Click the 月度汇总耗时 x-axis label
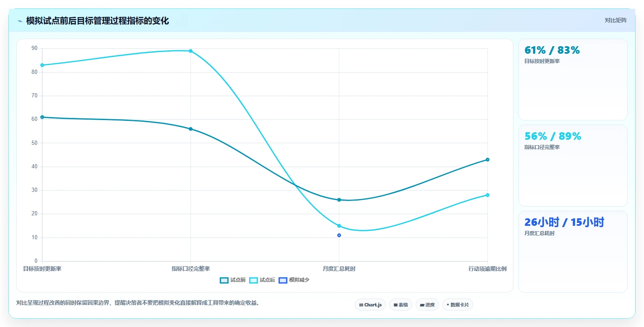This screenshot has height=327, width=644. (339, 269)
